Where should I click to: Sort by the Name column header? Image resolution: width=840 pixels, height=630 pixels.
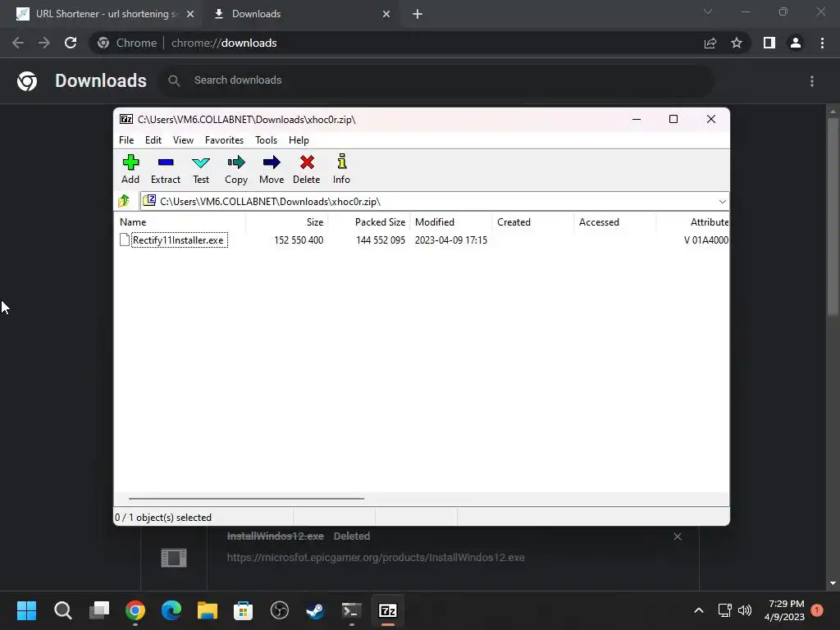180,221
